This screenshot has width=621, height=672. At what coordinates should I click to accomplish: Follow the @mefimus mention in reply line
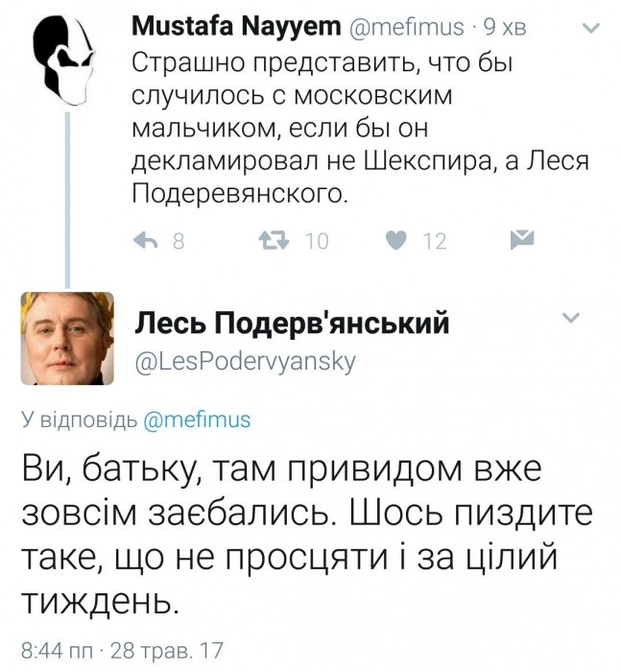click(197, 420)
